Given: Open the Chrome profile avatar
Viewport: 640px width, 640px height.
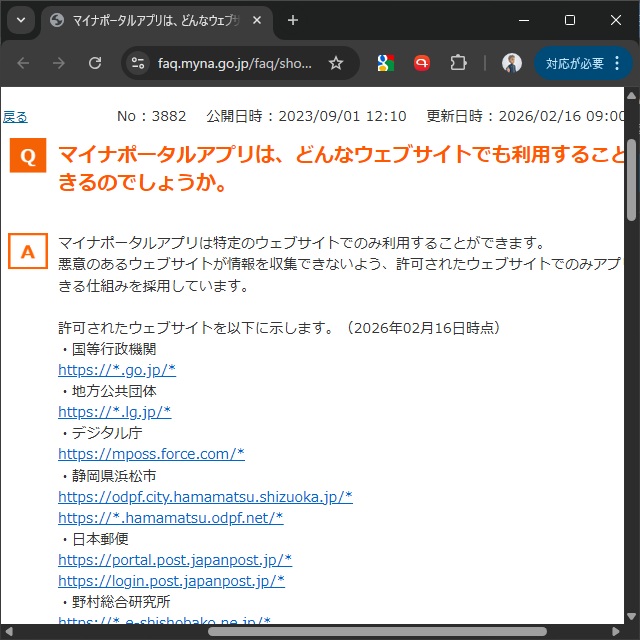Looking at the screenshot, I should pos(512,63).
